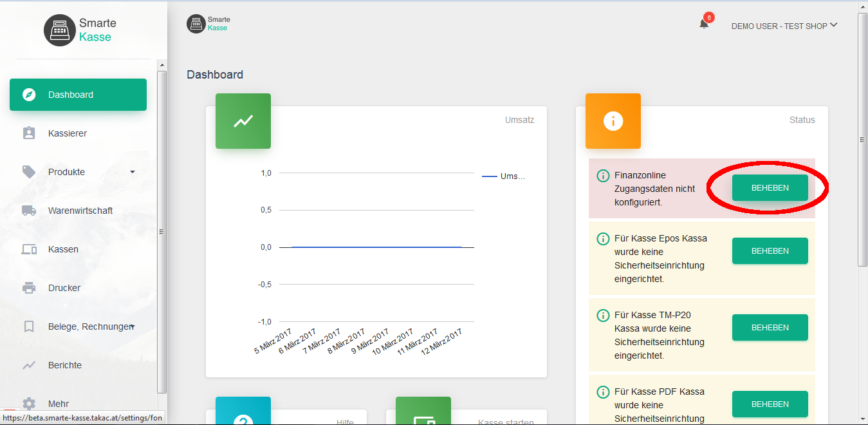Click info icon beside TM-P20 Kassa message
The height and width of the screenshot is (425, 868).
click(x=603, y=315)
